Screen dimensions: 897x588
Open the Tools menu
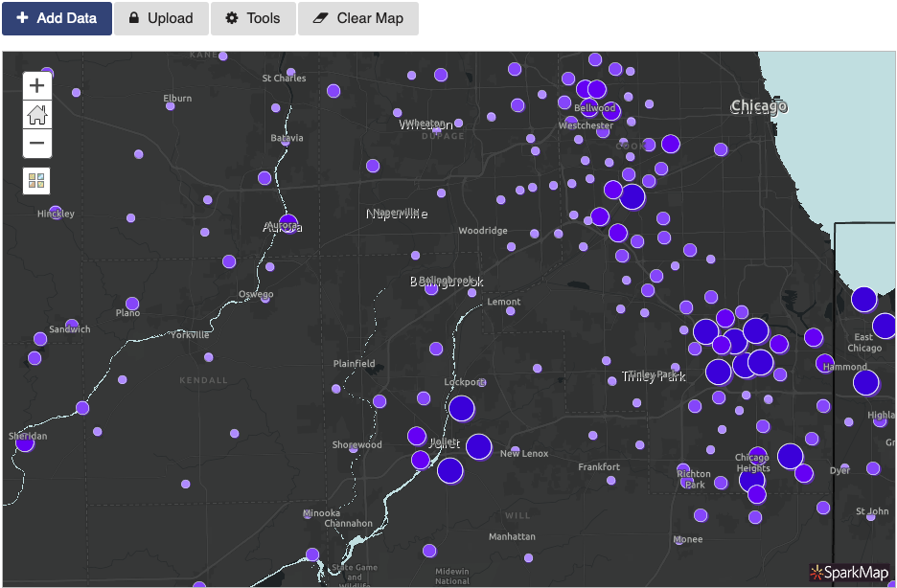pyautogui.click(x=253, y=18)
